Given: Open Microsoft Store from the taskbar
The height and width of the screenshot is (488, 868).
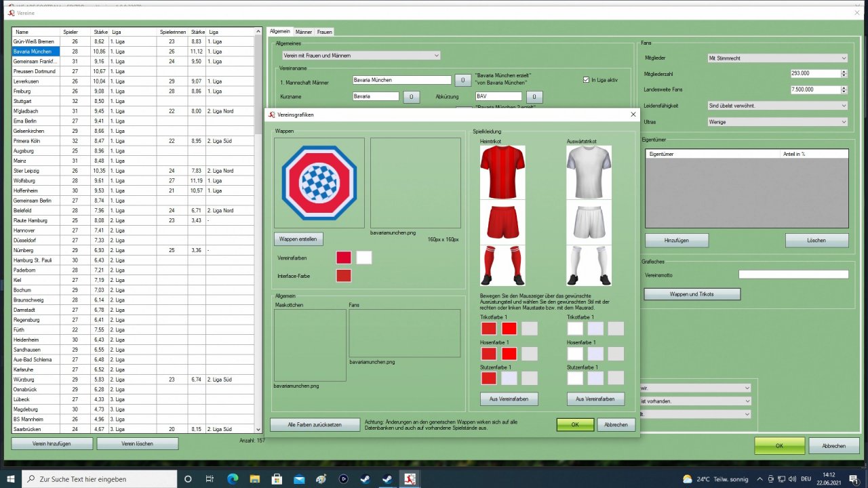Looking at the screenshot, I should (277, 479).
